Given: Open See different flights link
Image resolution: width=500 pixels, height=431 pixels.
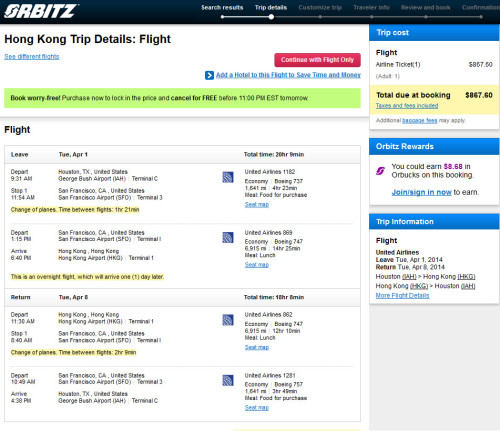Looking at the screenshot, I should (x=32, y=56).
